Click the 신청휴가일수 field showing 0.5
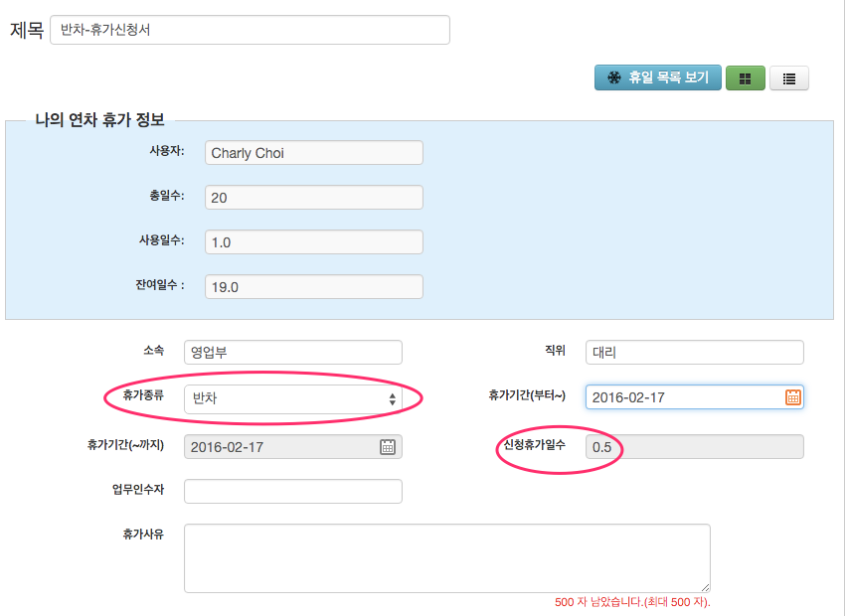The image size is (846, 616). (x=694, y=447)
